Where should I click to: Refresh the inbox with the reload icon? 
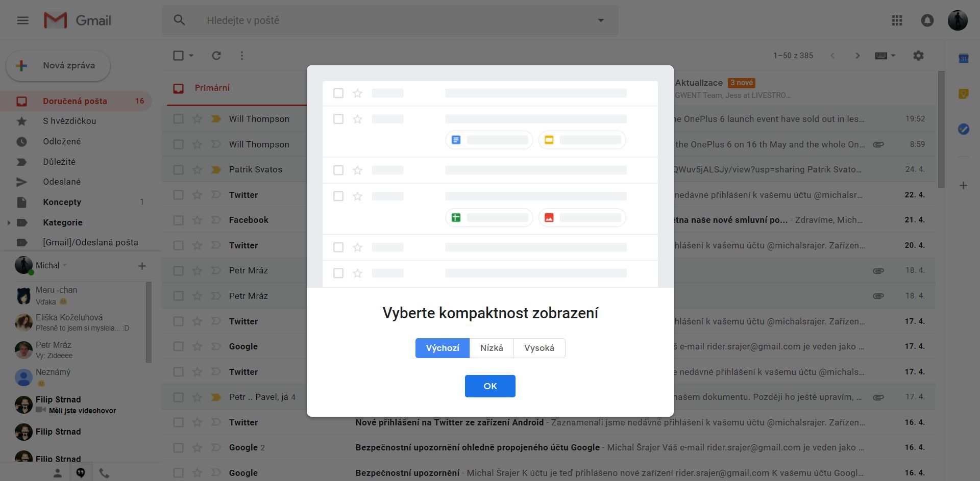pyautogui.click(x=216, y=56)
